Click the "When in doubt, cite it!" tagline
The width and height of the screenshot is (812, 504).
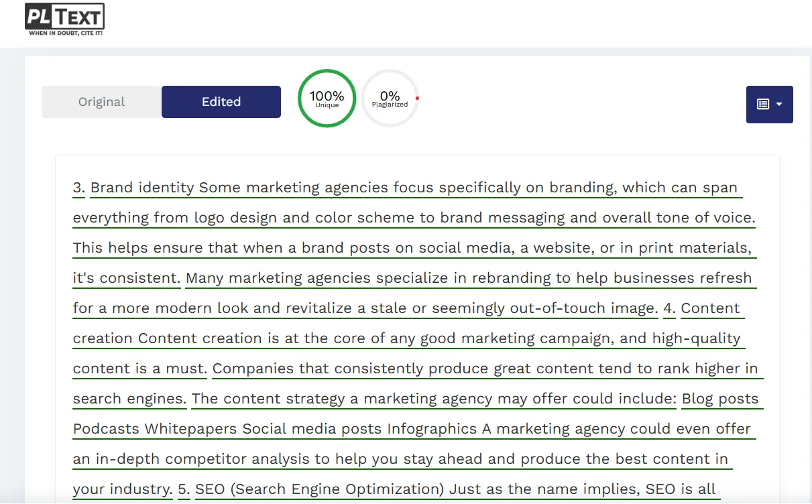coord(65,33)
